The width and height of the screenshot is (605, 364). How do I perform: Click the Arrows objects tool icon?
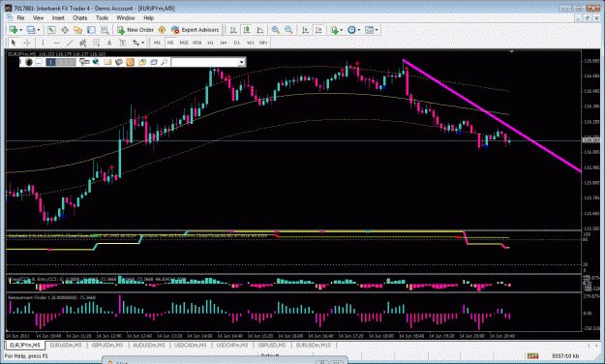tap(136, 43)
